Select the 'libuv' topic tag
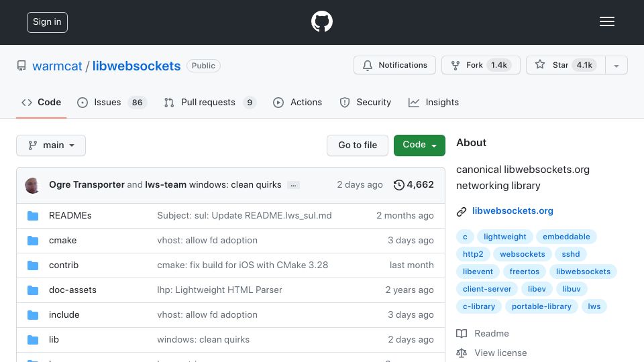Viewport: 644px width, 362px height. coord(572,290)
